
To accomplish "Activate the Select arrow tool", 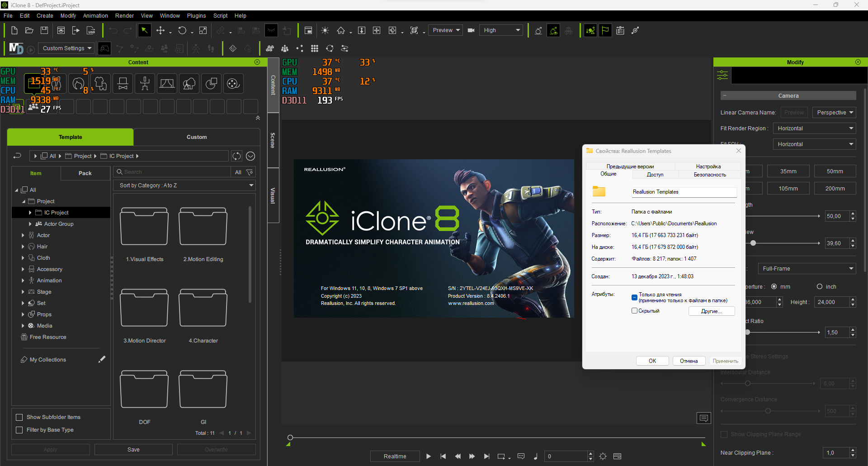I will click(x=144, y=30).
